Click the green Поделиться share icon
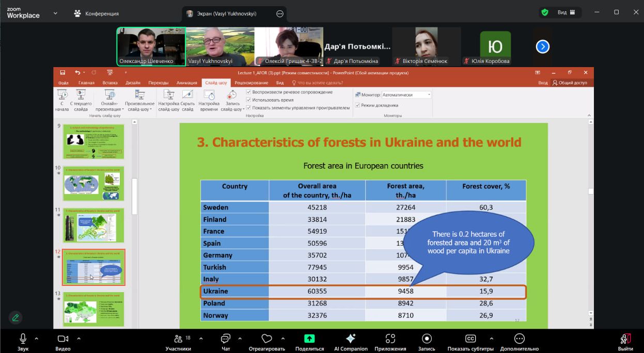 (x=309, y=339)
